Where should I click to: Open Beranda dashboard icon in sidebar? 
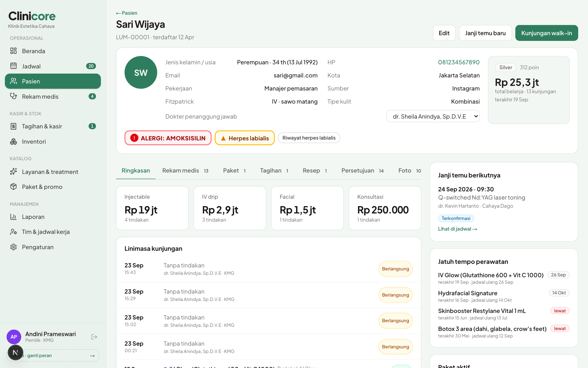click(x=13, y=51)
